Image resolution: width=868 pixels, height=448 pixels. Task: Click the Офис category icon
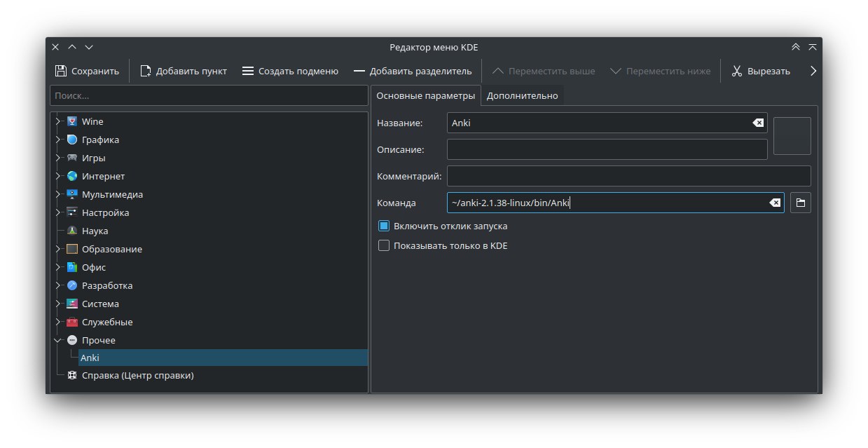[72, 267]
